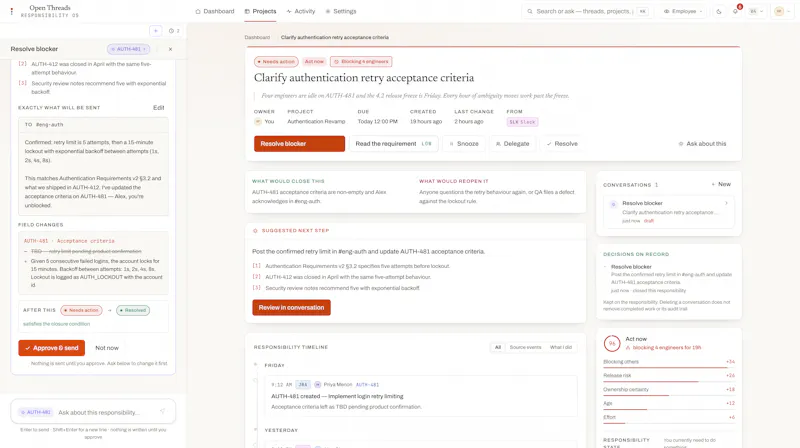Image resolution: width=800 pixels, height=448 pixels.
Task: Snooze this responsibility
Action: 464,144
